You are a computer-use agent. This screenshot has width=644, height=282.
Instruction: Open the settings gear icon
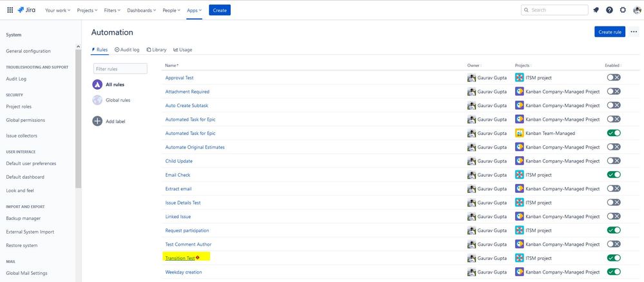coord(623,10)
